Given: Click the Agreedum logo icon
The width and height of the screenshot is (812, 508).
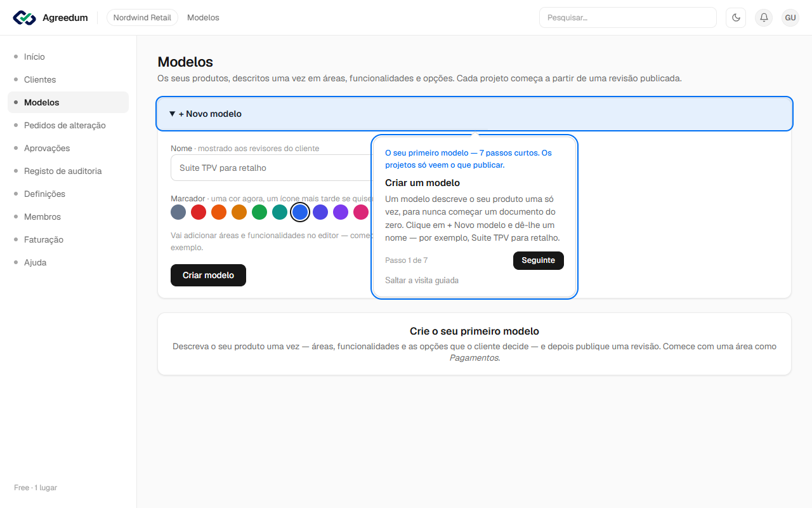Looking at the screenshot, I should click(x=25, y=18).
